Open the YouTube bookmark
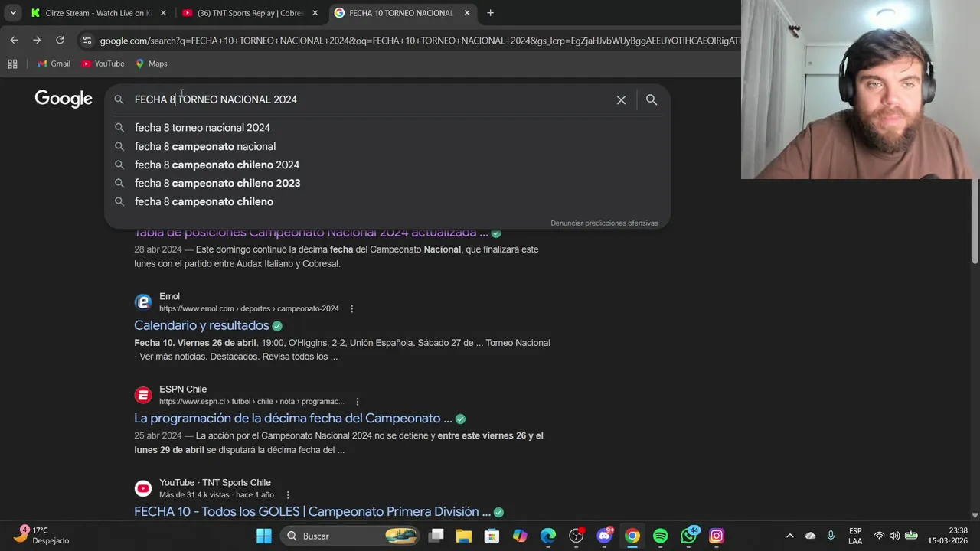 [x=103, y=64]
